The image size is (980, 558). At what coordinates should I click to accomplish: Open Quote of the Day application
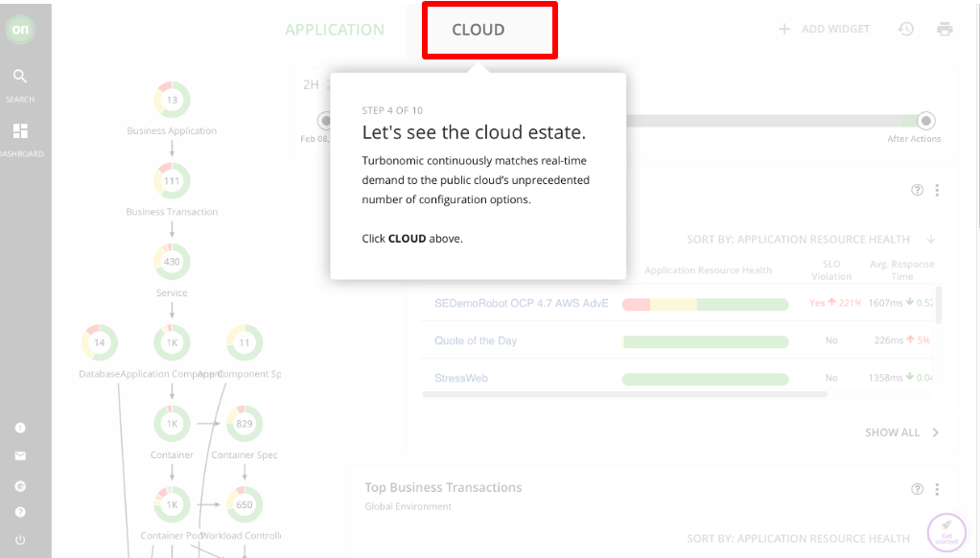click(476, 340)
